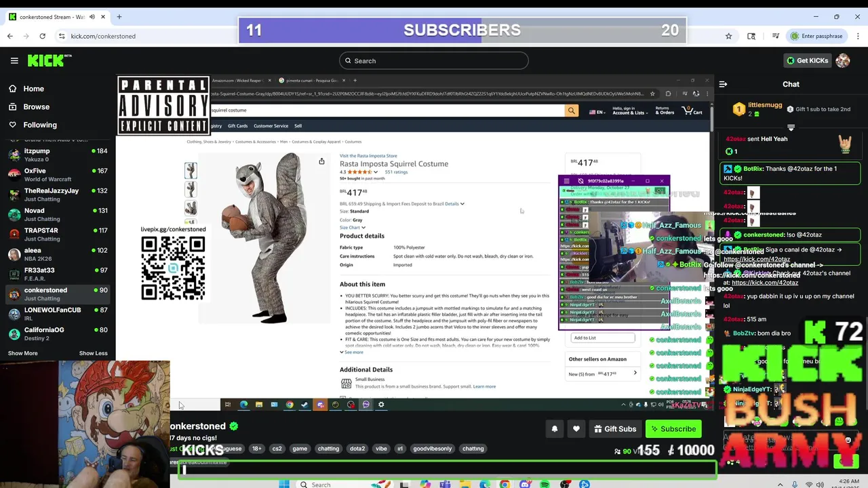
Task: Open CaliforniaOG Destiny 2 stream
Action: click(x=58, y=333)
